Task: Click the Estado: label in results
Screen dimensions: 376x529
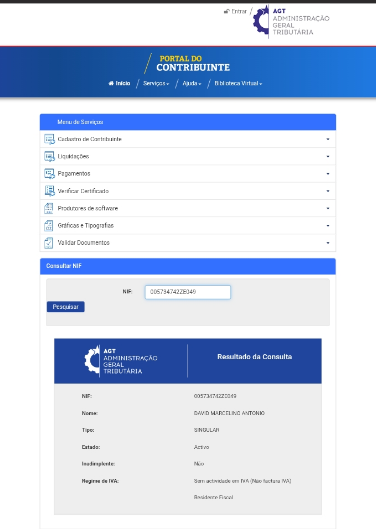Action: (91, 447)
